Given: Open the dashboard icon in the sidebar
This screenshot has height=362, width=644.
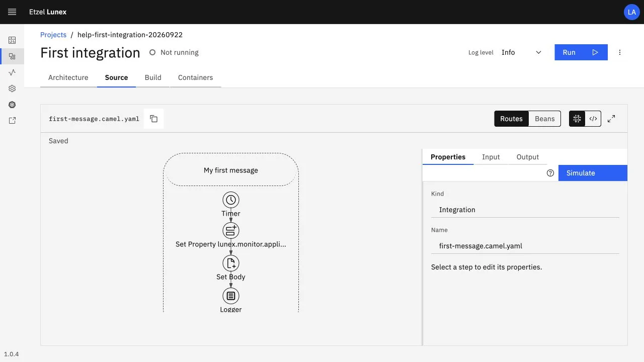Looking at the screenshot, I should (12, 40).
